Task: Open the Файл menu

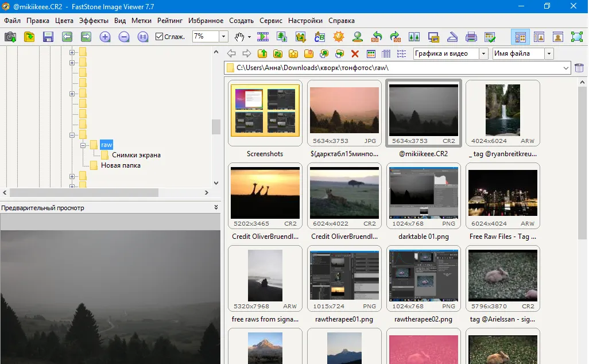Action: coord(13,21)
